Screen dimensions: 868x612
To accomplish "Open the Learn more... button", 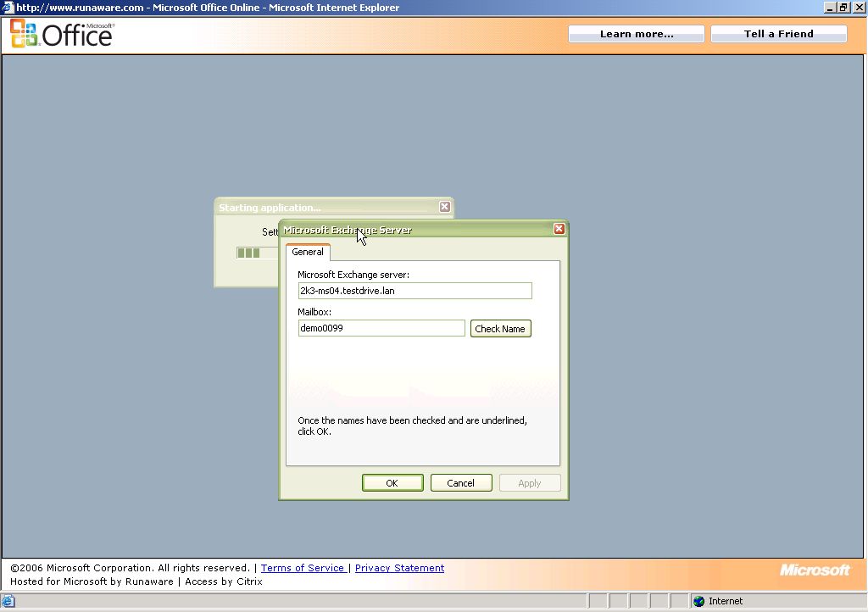I will pyautogui.click(x=636, y=34).
